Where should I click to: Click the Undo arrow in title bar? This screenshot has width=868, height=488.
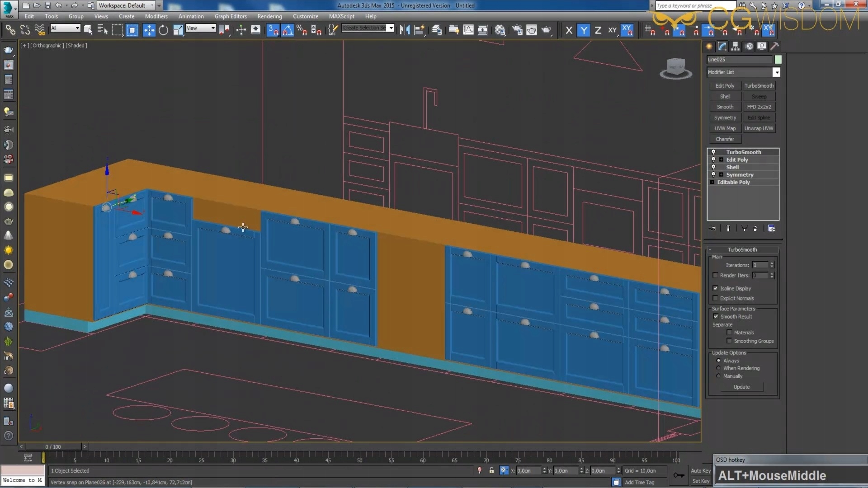pos(59,5)
